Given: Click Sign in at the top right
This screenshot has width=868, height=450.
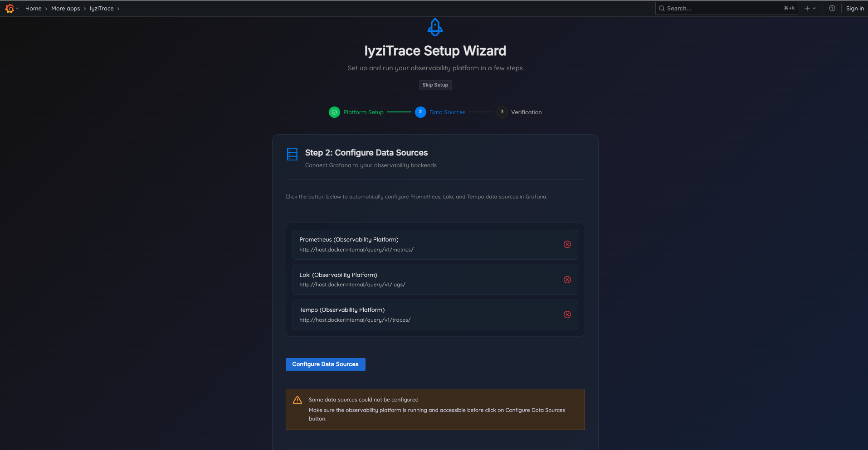Looking at the screenshot, I should click(x=854, y=8).
